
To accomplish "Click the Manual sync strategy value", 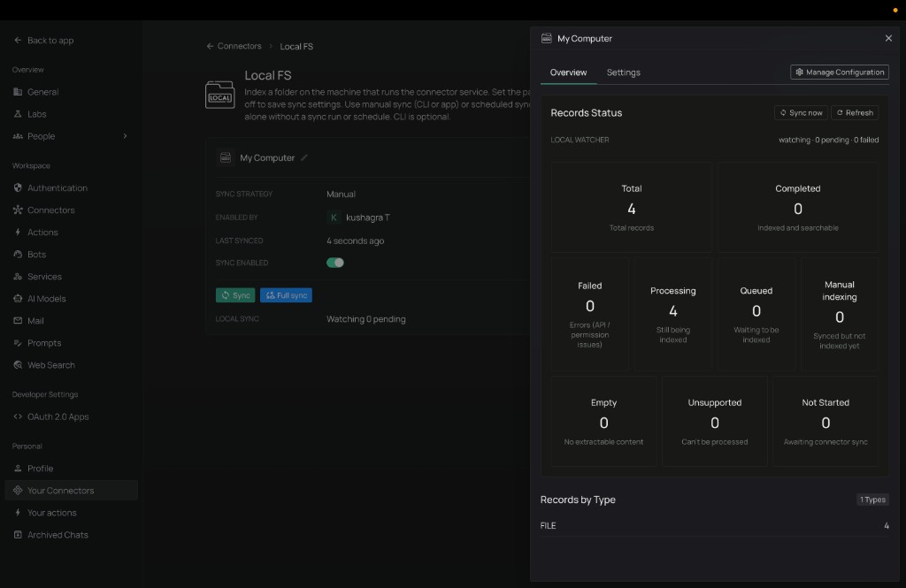I will (341, 194).
